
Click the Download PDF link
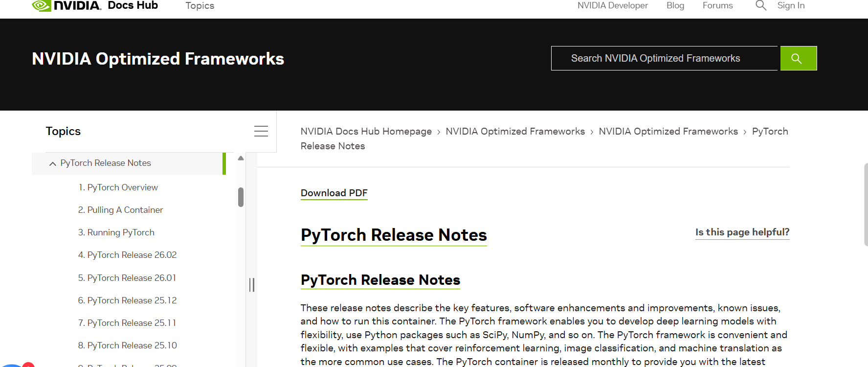pos(334,193)
